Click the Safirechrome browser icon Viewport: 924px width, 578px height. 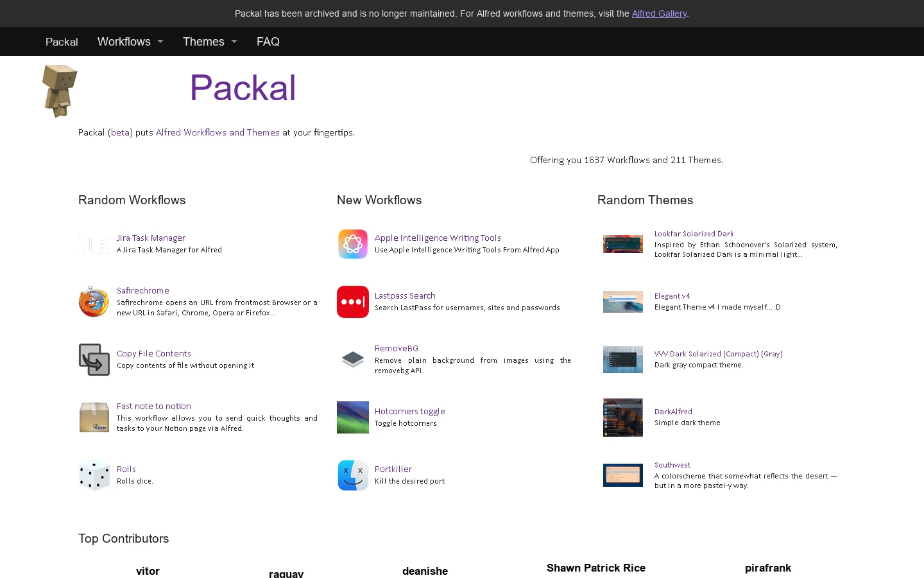tap(94, 302)
